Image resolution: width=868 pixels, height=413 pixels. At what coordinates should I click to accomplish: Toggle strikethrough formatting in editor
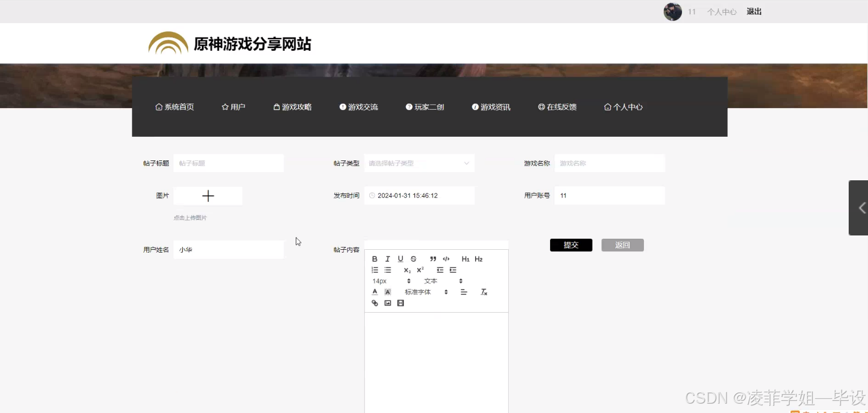click(413, 259)
